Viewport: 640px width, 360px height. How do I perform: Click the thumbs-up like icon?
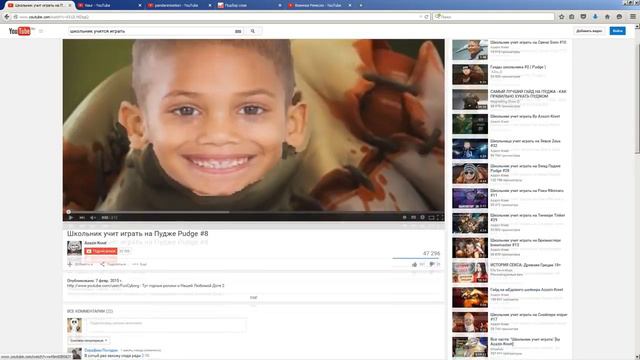415,264
